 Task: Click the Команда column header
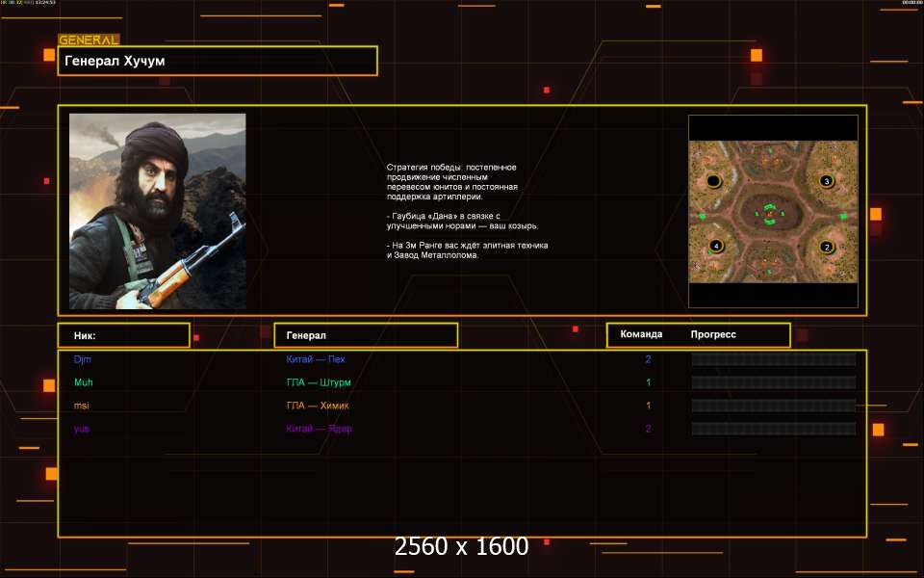coord(641,334)
